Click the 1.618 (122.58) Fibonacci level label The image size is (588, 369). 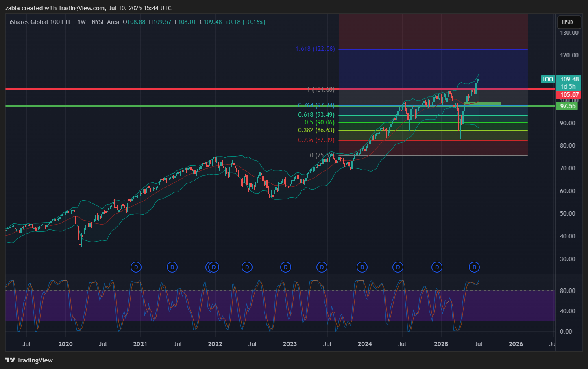pos(315,49)
